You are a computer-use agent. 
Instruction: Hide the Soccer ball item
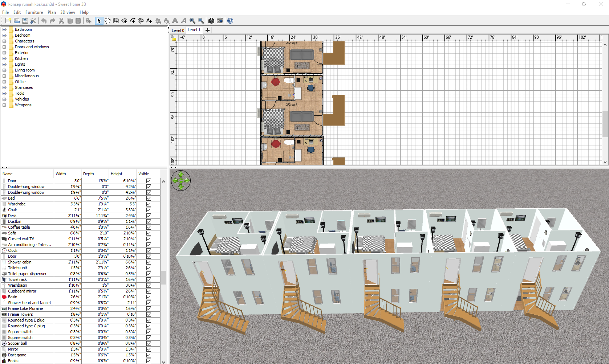149,343
